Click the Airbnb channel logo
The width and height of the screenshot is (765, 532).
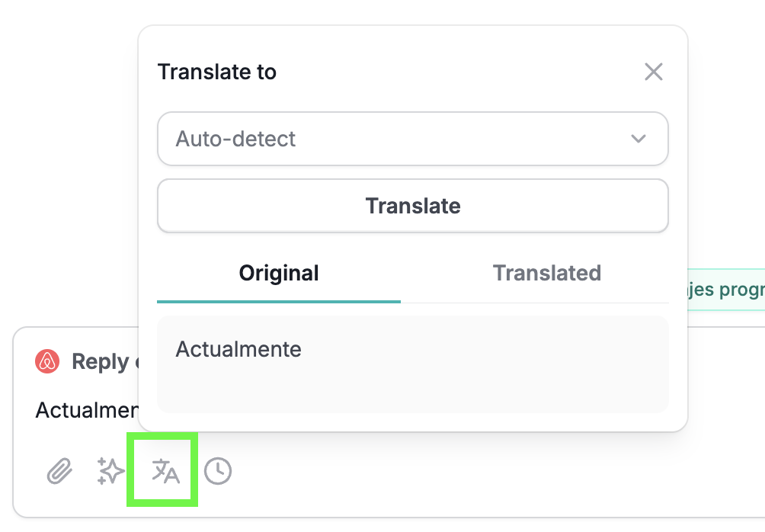pos(47,362)
